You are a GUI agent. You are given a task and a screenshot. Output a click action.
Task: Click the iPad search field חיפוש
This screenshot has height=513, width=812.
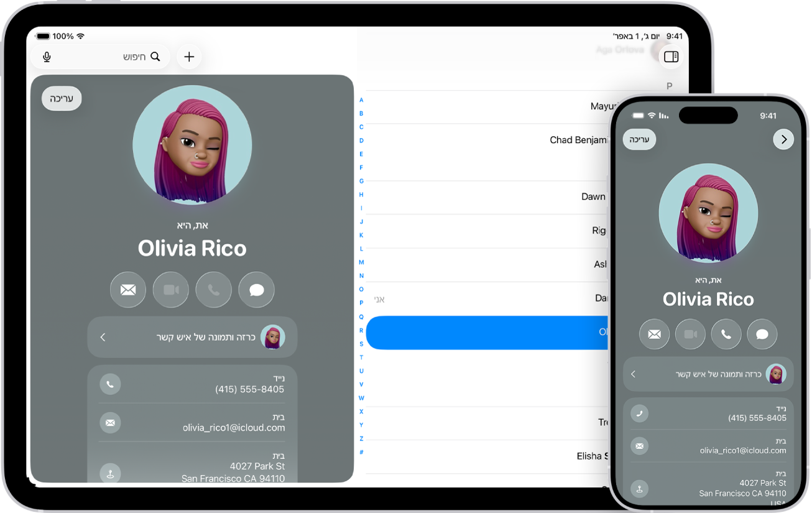101,57
